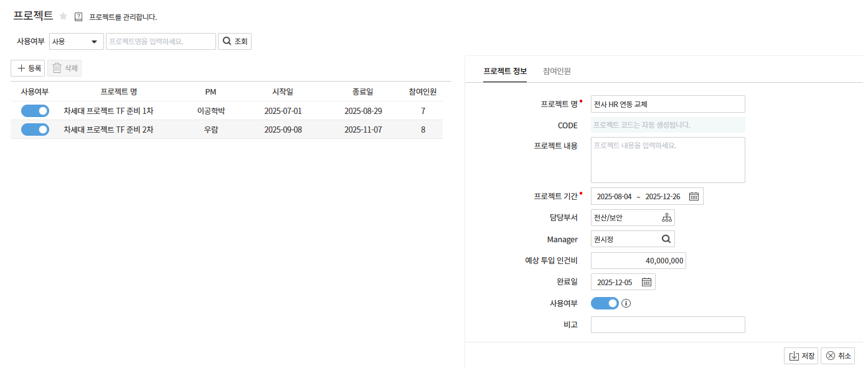Open the 사용여부 filter dropdown
This screenshot has width=868, height=368.
(x=76, y=42)
